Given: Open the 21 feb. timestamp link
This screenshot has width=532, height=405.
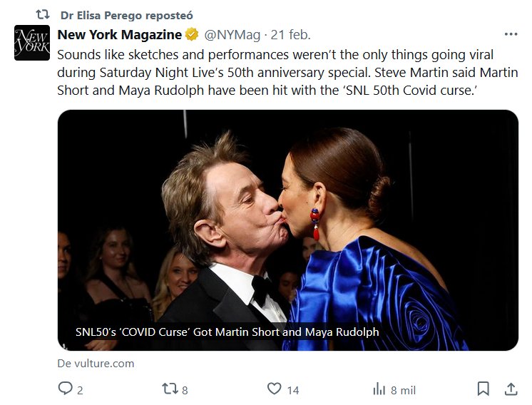Looking at the screenshot, I should (x=290, y=35).
